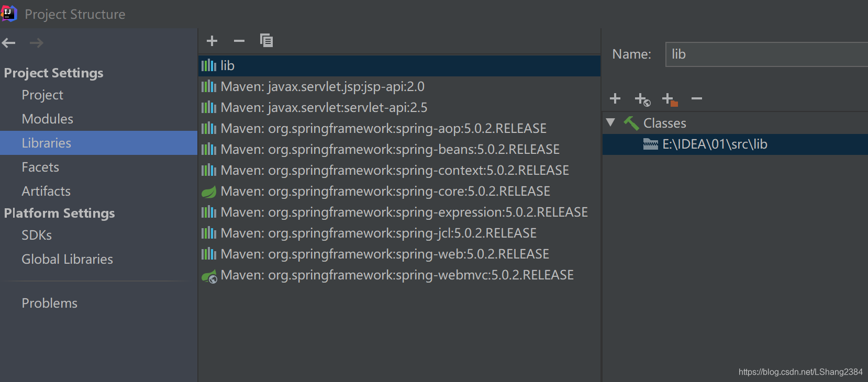Click the Classes hammer icon

pyautogui.click(x=631, y=123)
